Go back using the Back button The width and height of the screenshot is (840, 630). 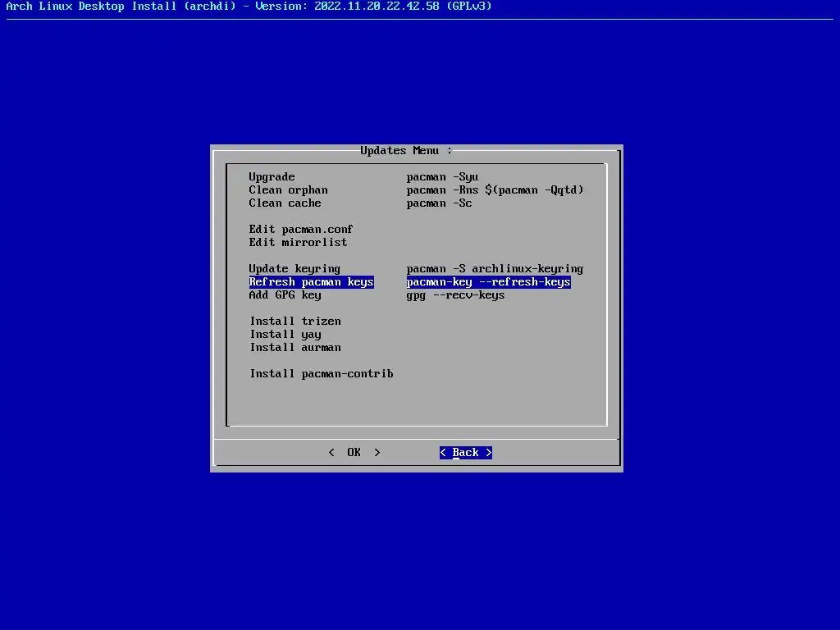(x=466, y=453)
